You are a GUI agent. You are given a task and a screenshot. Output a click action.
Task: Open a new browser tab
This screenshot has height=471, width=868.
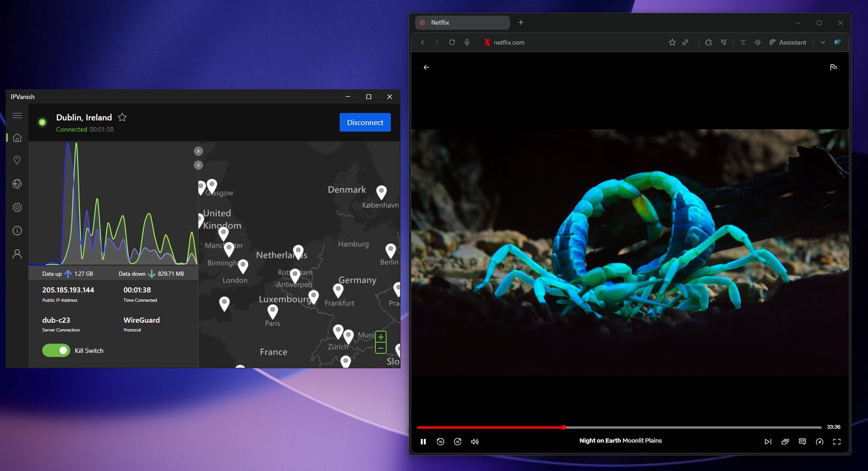point(521,22)
